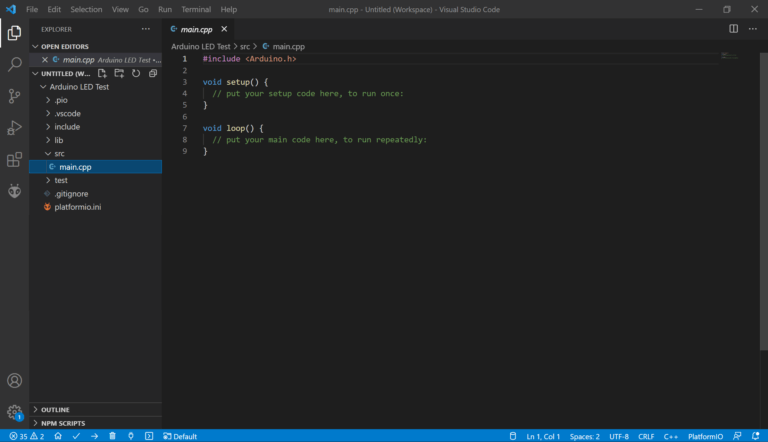768x442 pixels.
Task: Collapse the src folder
Action: point(59,154)
